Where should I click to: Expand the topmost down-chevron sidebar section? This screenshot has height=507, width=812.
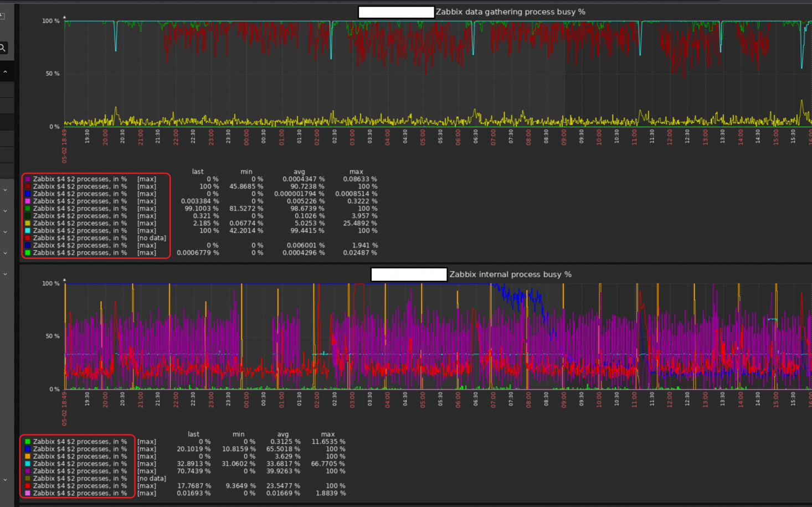point(6,190)
